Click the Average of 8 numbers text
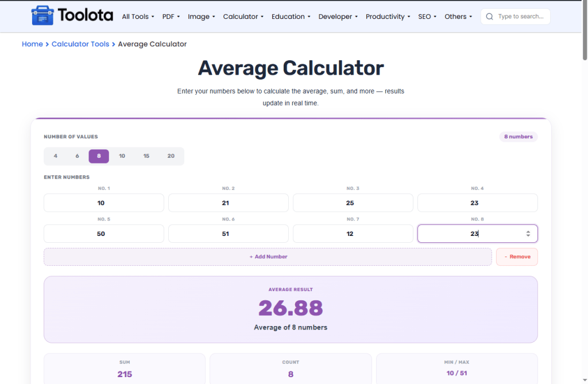Screen dimensions: 588x384 [291, 327]
